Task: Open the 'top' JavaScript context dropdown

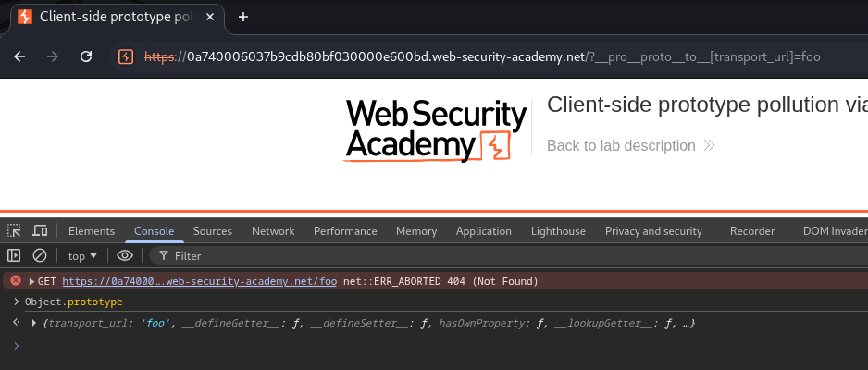Action: tap(82, 255)
